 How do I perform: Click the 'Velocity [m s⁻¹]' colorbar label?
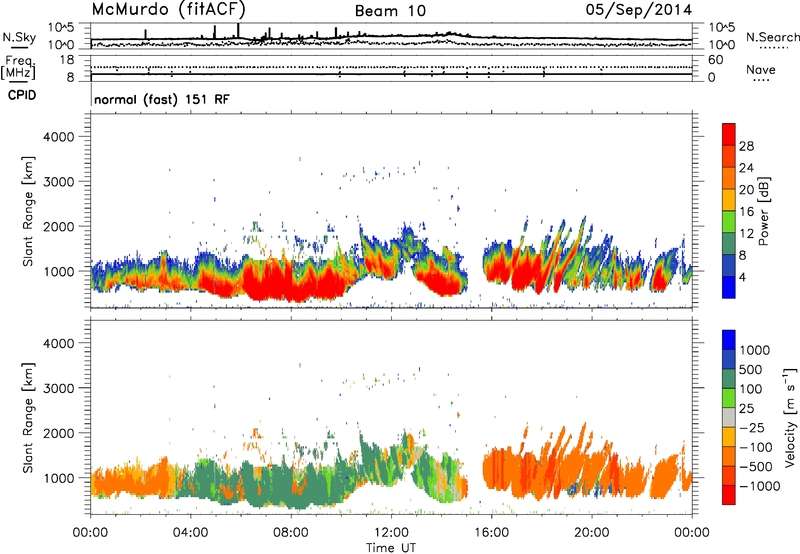(790, 417)
